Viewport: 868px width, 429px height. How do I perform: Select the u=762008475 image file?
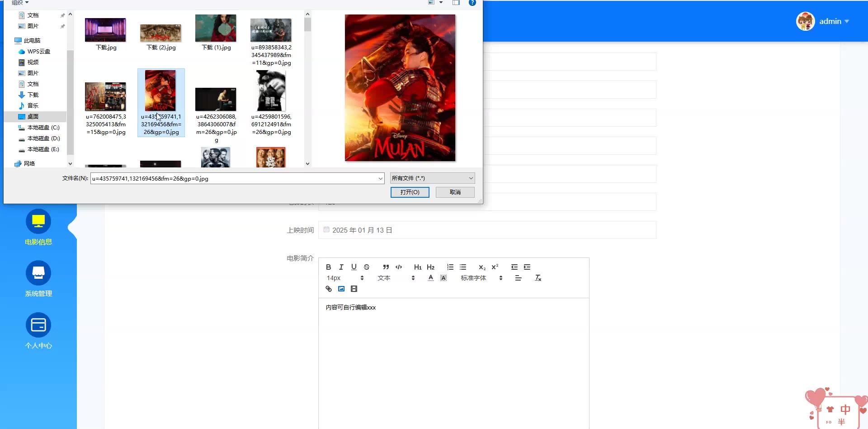pos(106,109)
